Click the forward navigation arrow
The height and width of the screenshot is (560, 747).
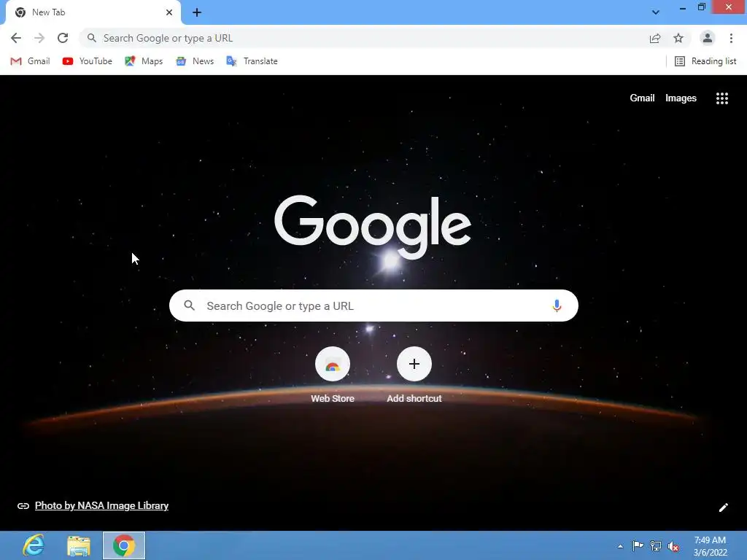(x=39, y=38)
